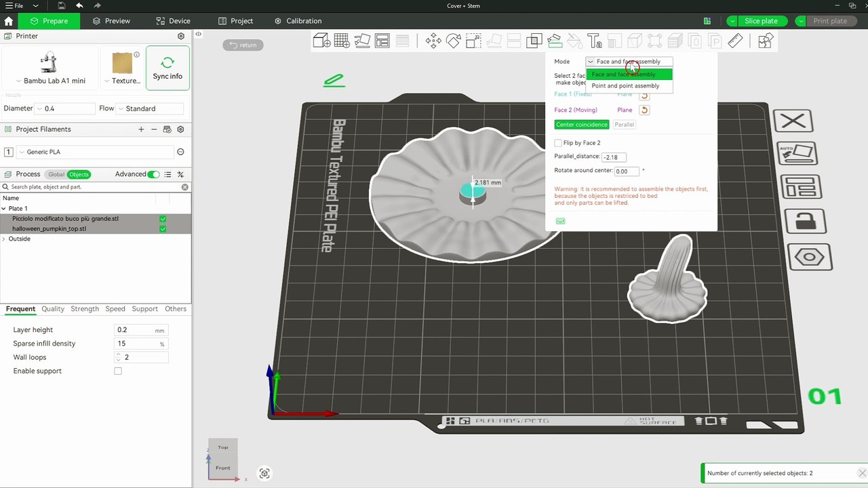Toggle the Advanced mode switch

[x=154, y=174]
